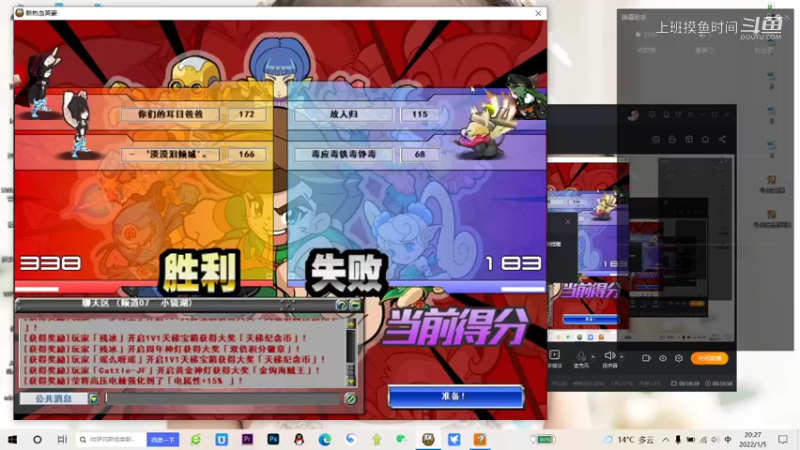Click the Douyu speaker volume icon
The height and width of the screenshot is (450, 800).
pyautogui.click(x=609, y=356)
